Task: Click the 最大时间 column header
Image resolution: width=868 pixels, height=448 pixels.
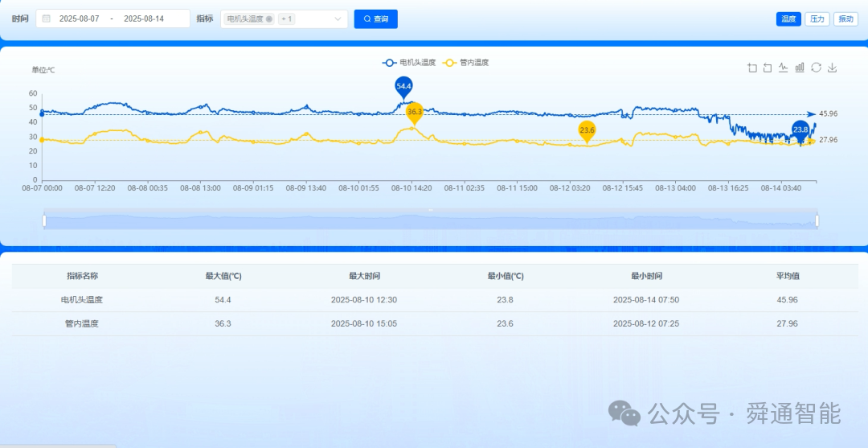Action: coord(364,276)
